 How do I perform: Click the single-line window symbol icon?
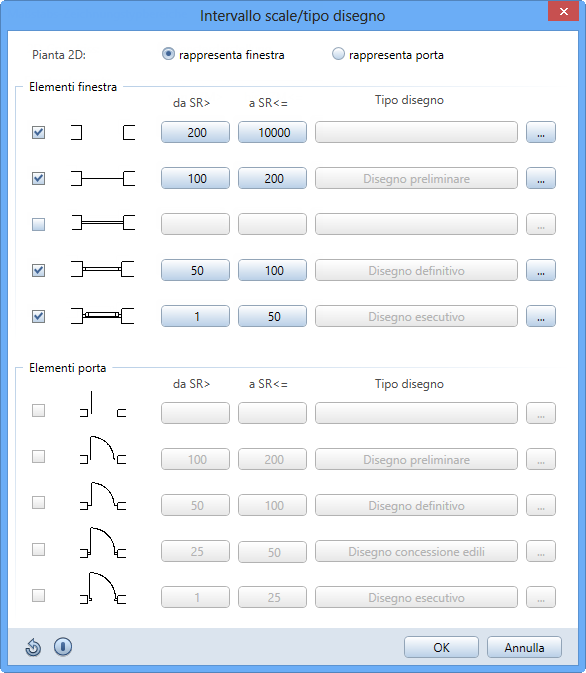click(103, 178)
